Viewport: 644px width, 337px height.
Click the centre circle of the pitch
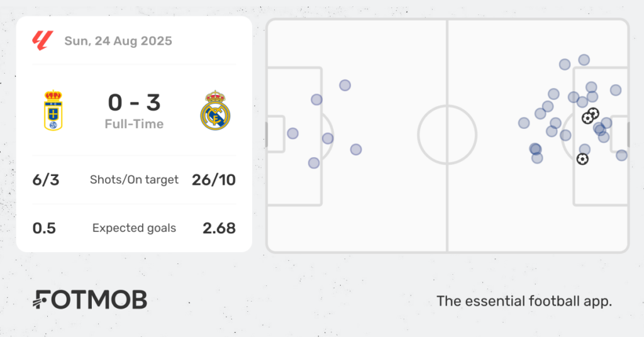pos(447,135)
